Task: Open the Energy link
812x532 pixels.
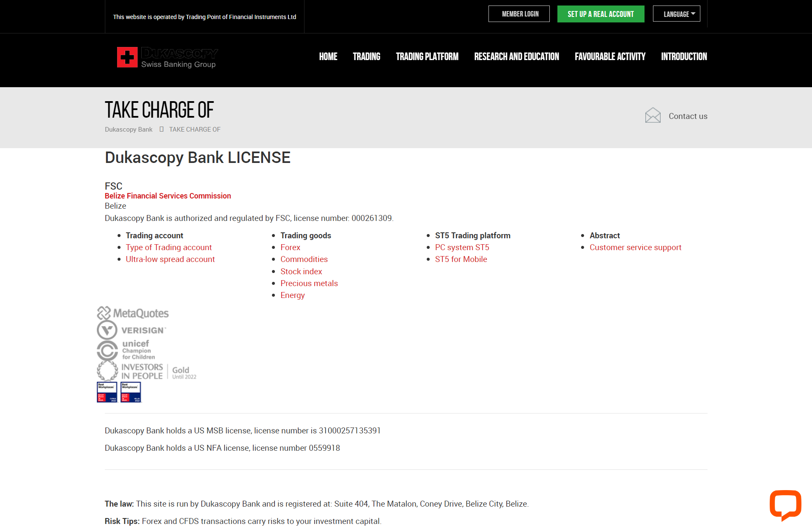Action: (x=293, y=295)
